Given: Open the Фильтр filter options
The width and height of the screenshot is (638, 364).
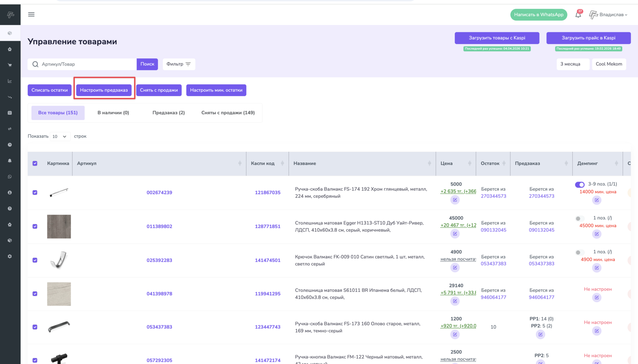Looking at the screenshot, I should (x=178, y=64).
